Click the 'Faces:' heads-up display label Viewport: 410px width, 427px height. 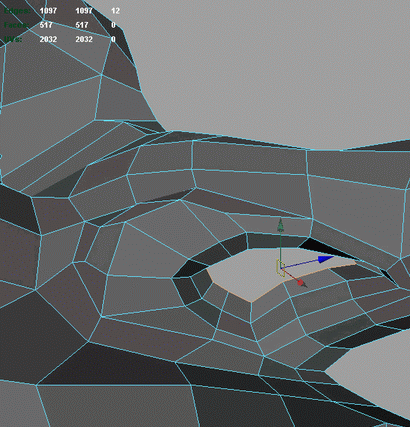pyautogui.click(x=16, y=25)
